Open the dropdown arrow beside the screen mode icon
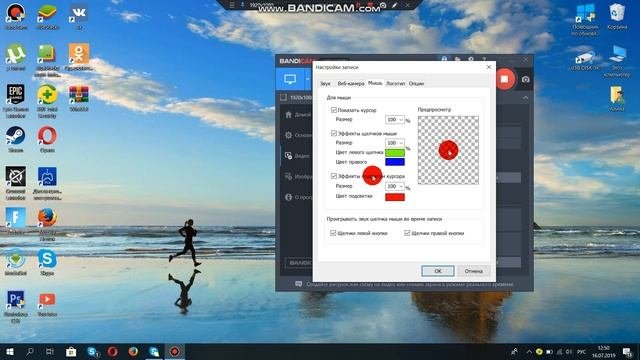Viewport: 640px width, 360px height. pos(308,79)
